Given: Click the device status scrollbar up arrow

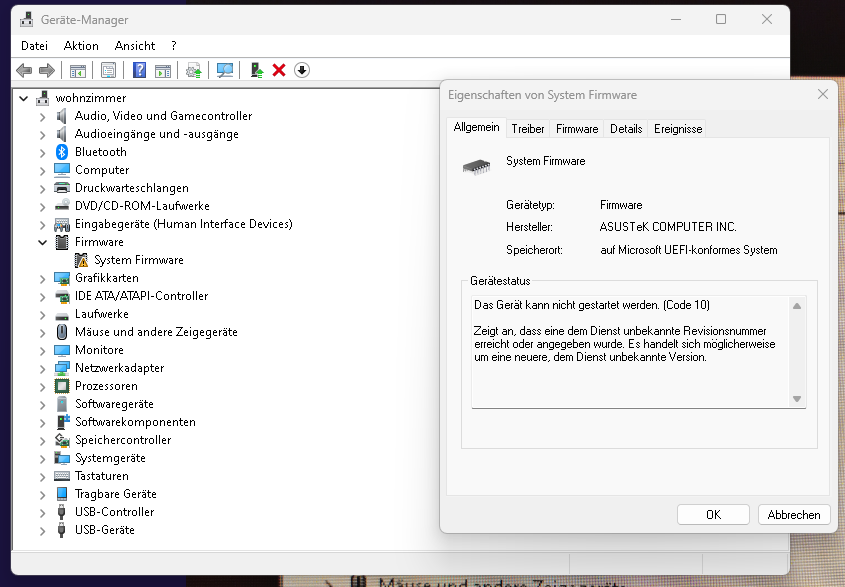Looking at the screenshot, I should [x=797, y=306].
